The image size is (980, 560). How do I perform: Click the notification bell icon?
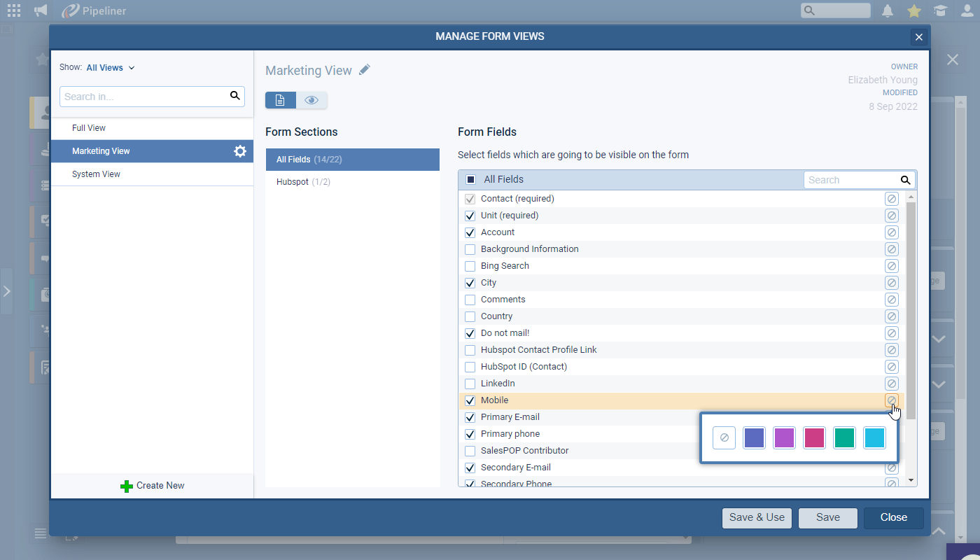[888, 10]
